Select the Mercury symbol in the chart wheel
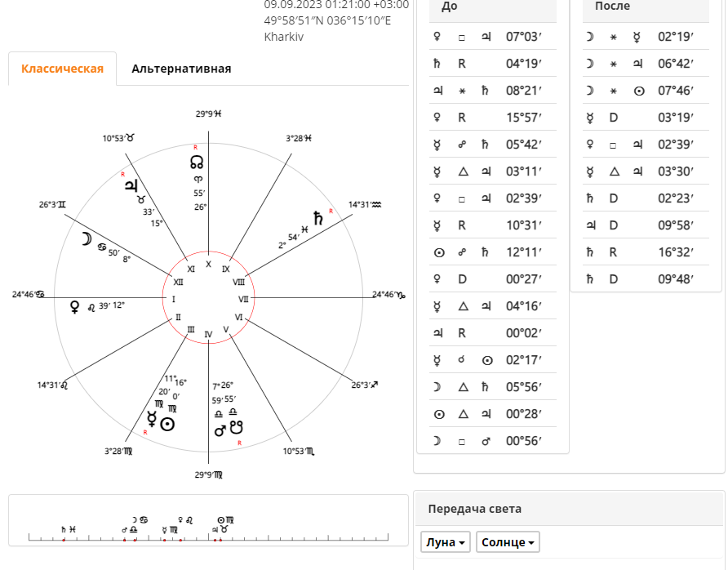 click(152, 419)
